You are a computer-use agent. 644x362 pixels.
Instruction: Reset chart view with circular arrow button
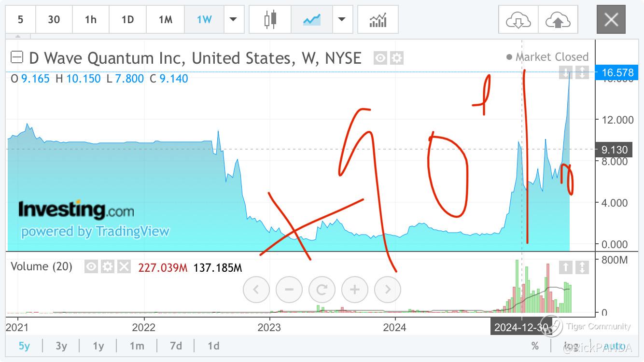[322, 290]
